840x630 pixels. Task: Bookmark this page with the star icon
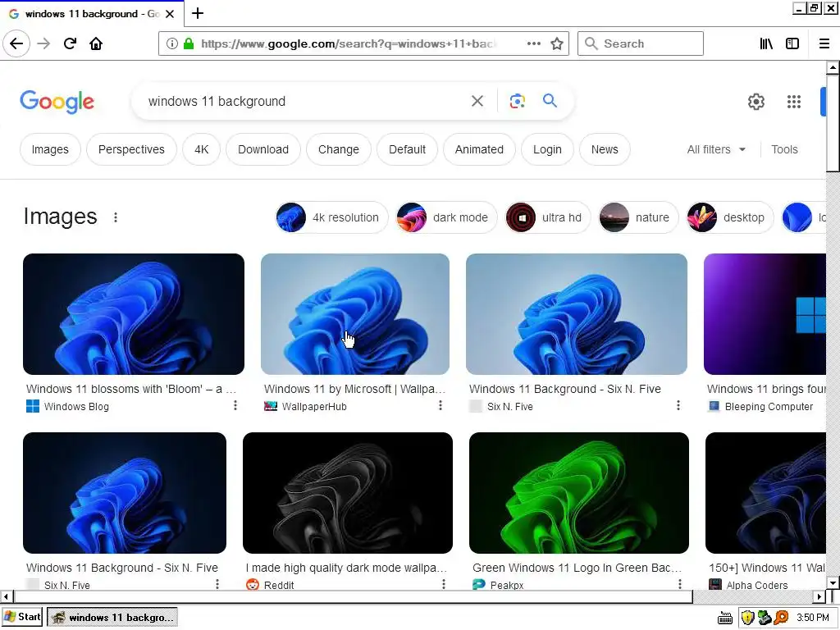point(557,43)
